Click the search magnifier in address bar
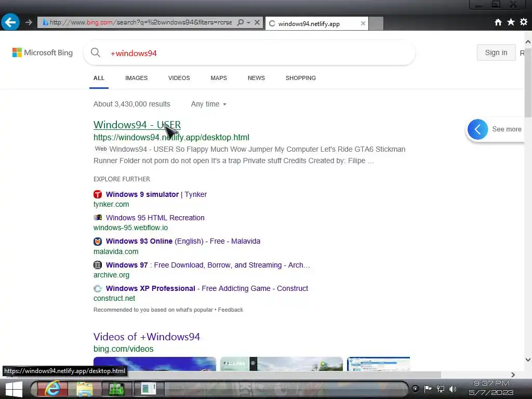Screen dimensions: 532x399 240,22
